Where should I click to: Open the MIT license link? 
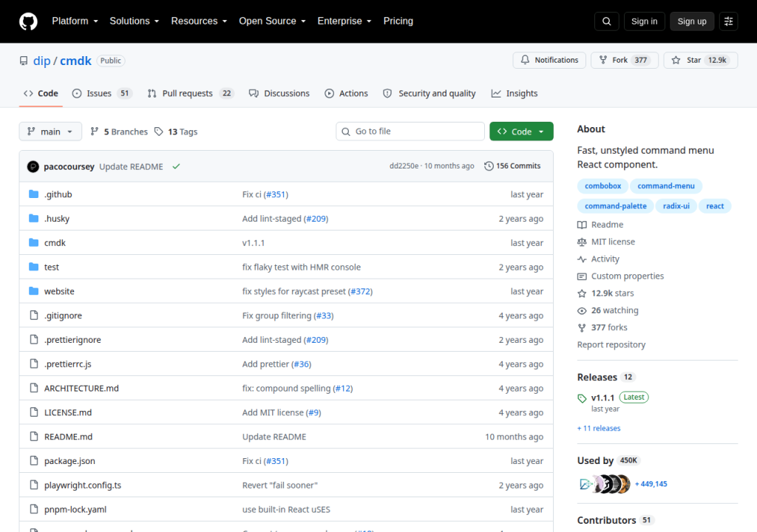606,242
